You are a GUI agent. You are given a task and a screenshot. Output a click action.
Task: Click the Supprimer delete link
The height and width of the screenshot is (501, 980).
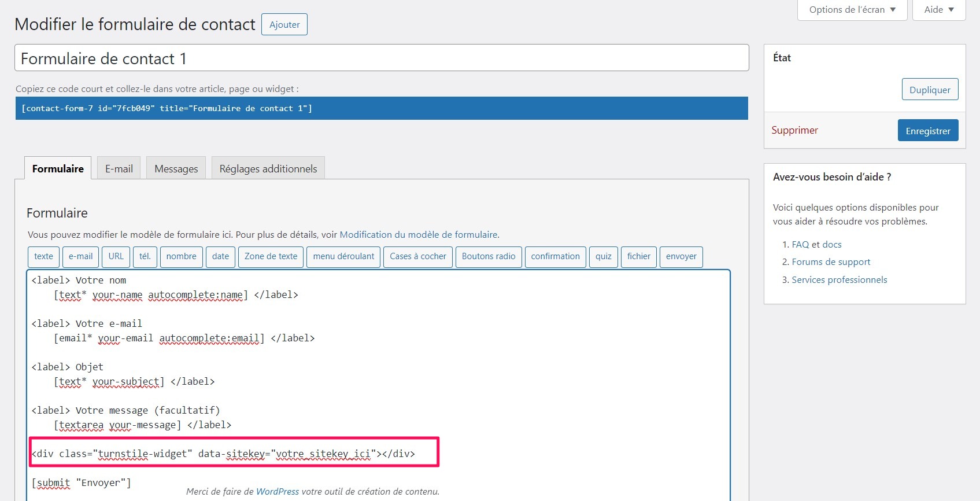pyautogui.click(x=794, y=130)
